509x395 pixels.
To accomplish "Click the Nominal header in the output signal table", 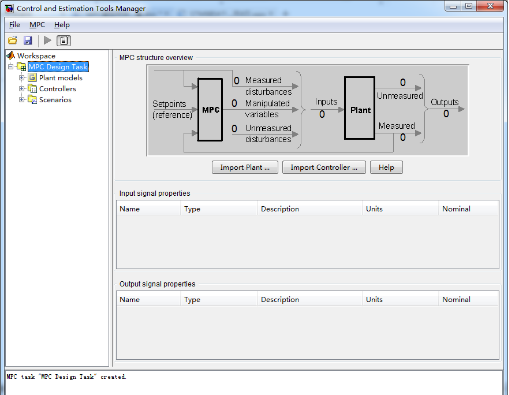I will [469, 299].
